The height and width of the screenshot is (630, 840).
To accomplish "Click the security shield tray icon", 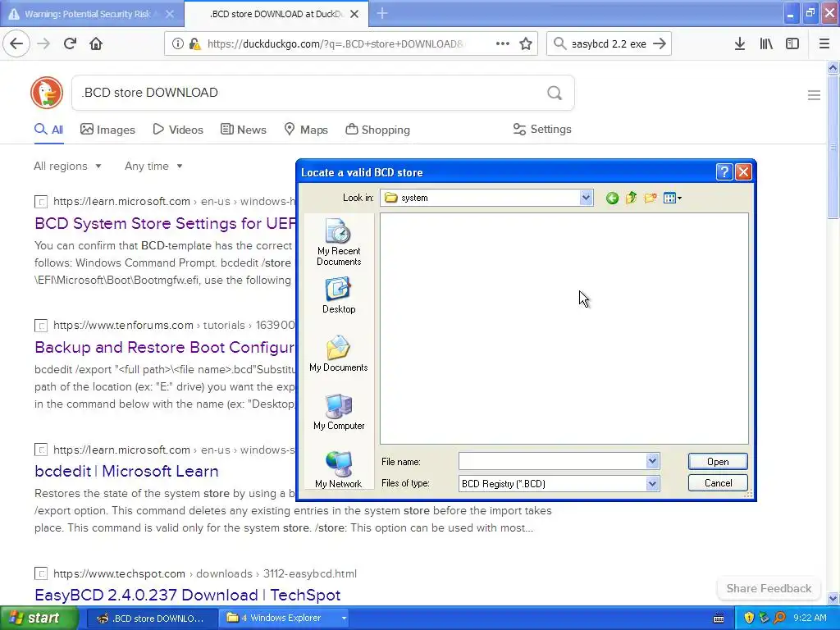I will pos(749,619).
